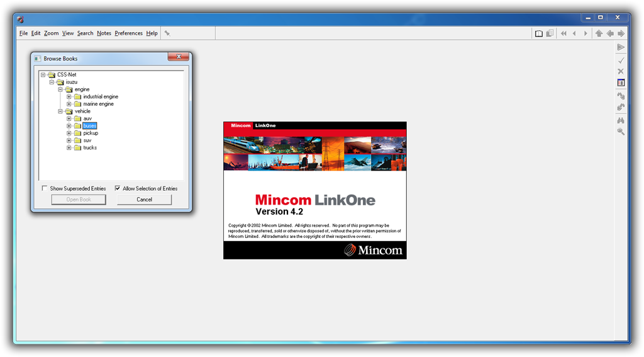Expand the trucks tree node
Viewport: 644px width, 357px height.
pyautogui.click(x=69, y=148)
